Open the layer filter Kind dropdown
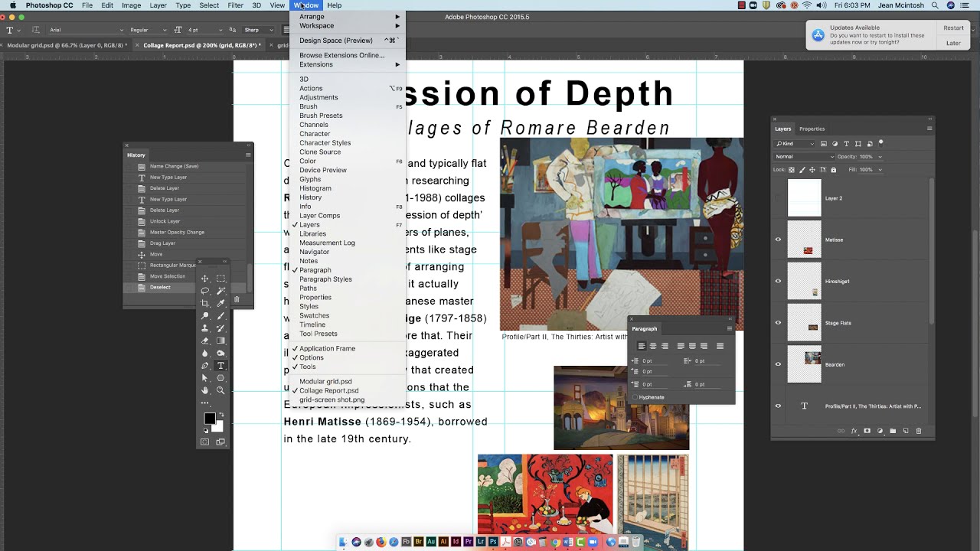980x551 pixels. tap(795, 144)
